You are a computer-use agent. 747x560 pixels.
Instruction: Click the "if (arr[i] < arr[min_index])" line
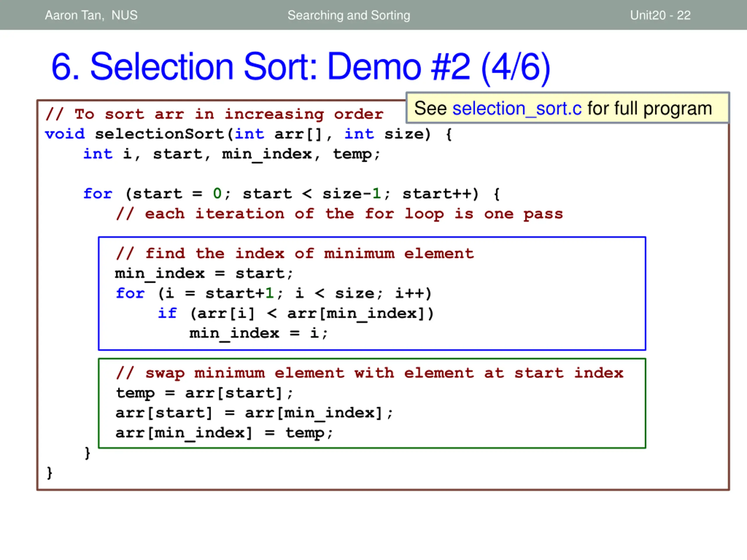296,314
